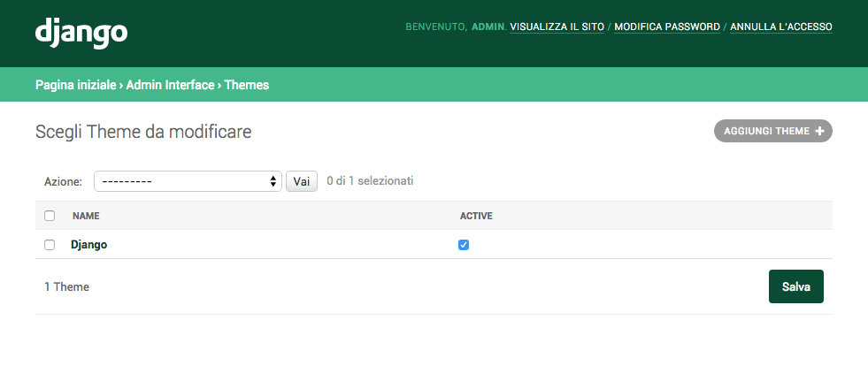Image resolution: width=868 pixels, height=389 pixels.
Task: Click the '1 Theme' count text
Action: [67, 286]
